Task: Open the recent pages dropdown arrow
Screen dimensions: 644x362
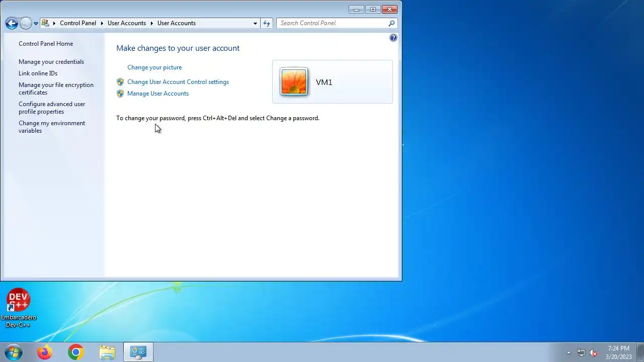Action: pos(36,24)
